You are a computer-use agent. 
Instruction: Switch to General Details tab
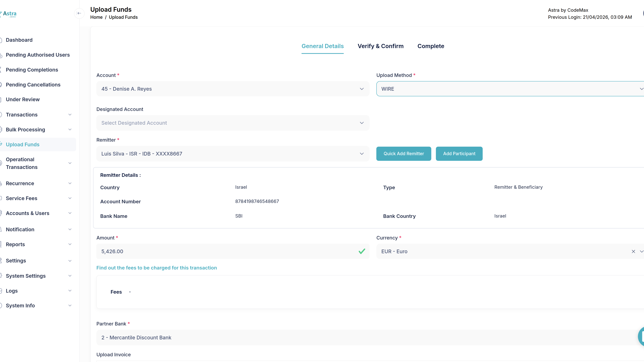coord(323,46)
